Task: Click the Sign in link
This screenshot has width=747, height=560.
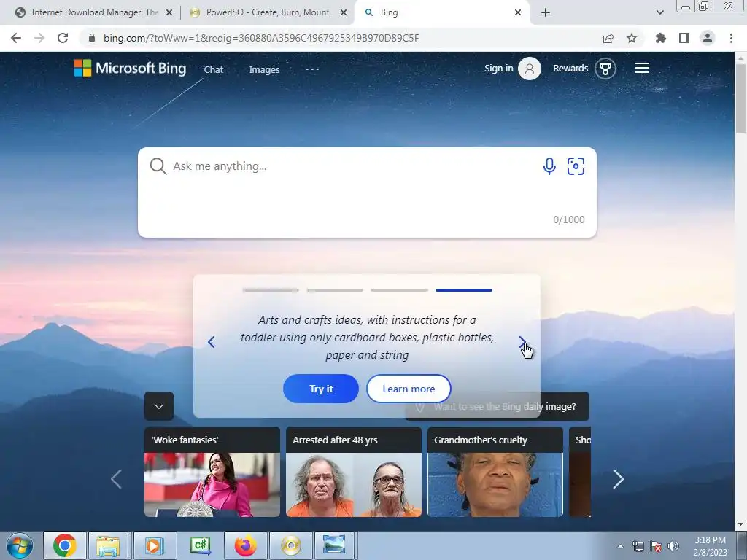Action: pyautogui.click(x=499, y=68)
